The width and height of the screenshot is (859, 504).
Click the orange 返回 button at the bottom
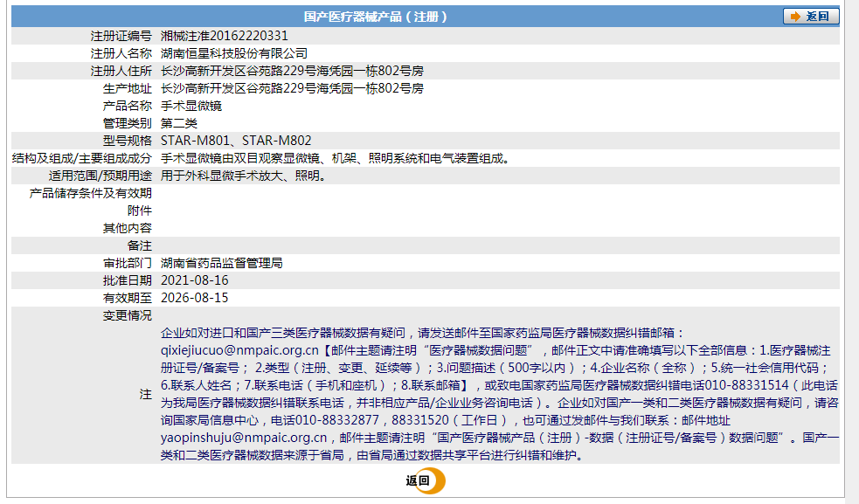[425, 481]
